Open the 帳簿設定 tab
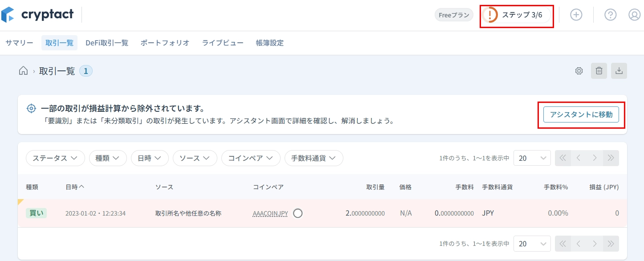The width and height of the screenshot is (644, 261). (x=269, y=43)
